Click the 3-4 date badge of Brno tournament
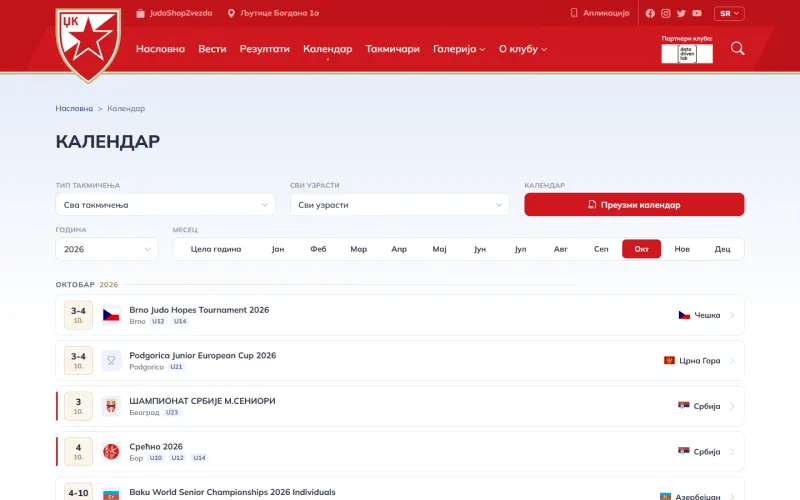The width and height of the screenshot is (800, 500). tap(78, 315)
